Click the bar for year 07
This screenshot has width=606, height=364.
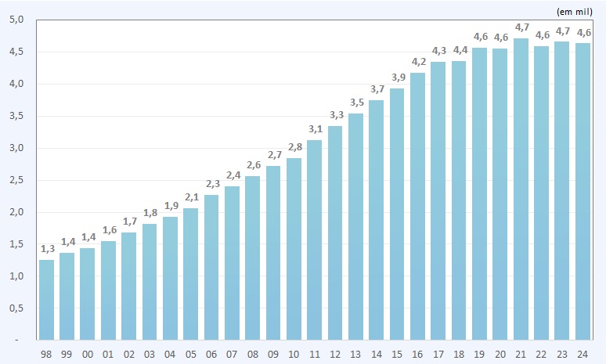[x=232, y=263]
